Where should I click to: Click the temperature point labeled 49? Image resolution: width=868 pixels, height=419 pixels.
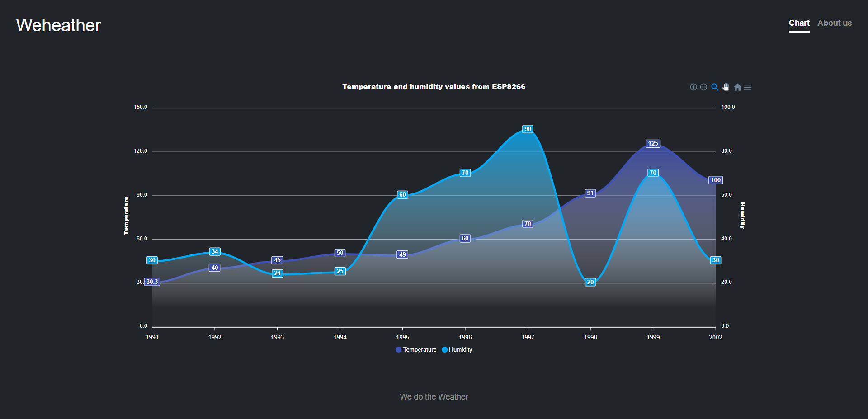[x=402, y=255]
